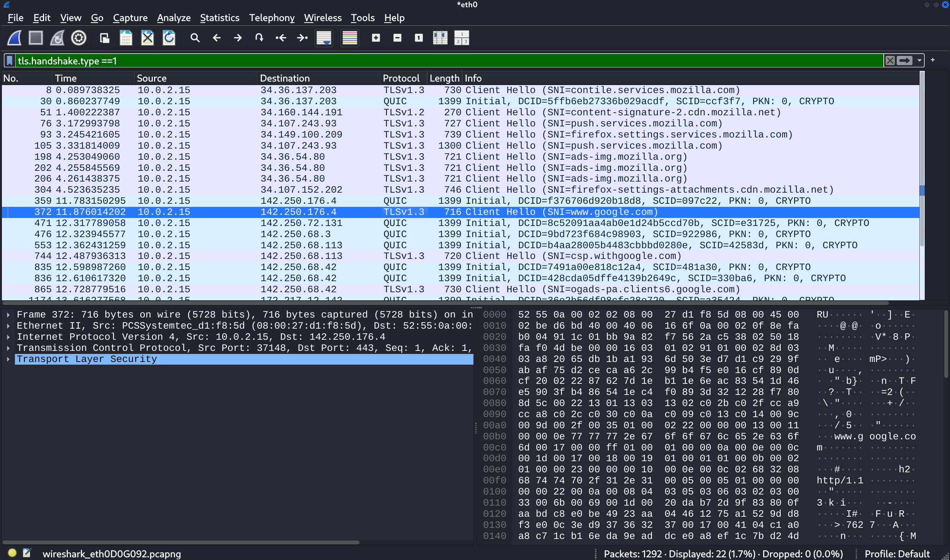Viewport: 950px width, 560px height.
Task: Reset text to normal size
Action: (x=419, y=38)
